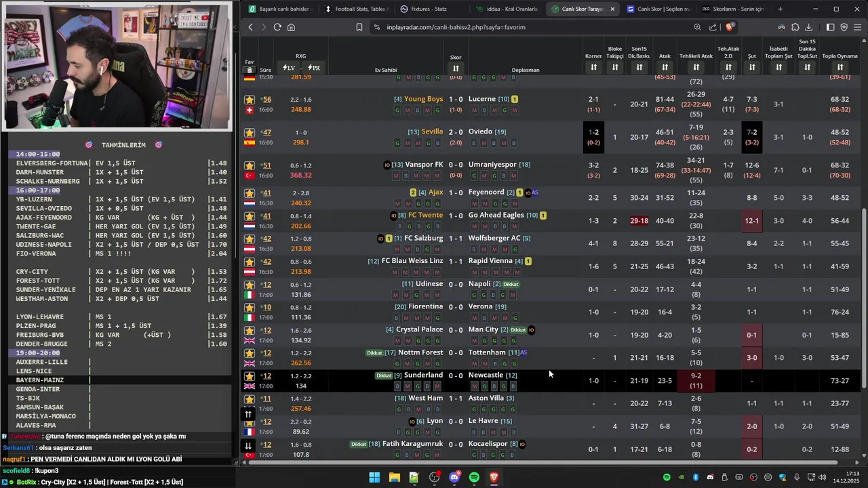The height and width of the screenshot is (488, 868).
Task: Toggle favorite star for Sunderland match
Action: 250,376
